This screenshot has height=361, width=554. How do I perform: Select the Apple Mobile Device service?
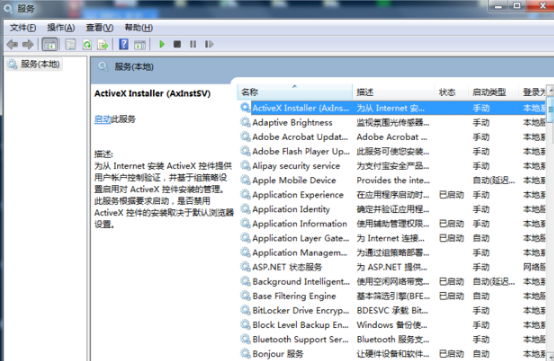click(x=393, y=180)
